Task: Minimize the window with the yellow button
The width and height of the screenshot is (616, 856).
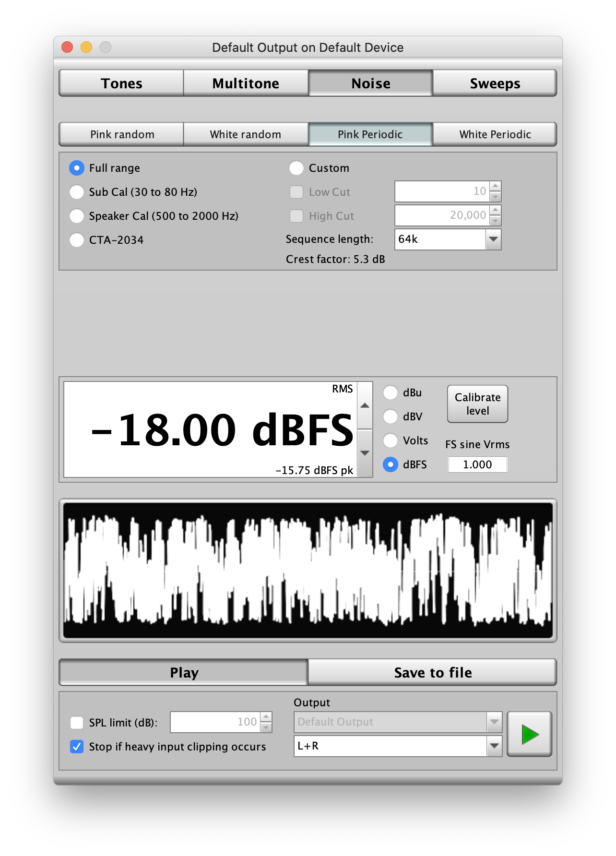Action: pyautogui.click(x=86, y=47)
